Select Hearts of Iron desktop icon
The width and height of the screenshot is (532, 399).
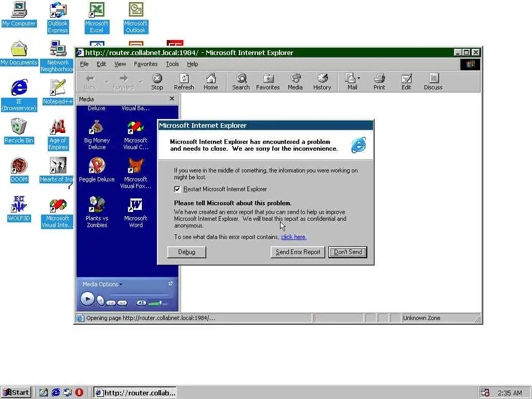(57, 170)
